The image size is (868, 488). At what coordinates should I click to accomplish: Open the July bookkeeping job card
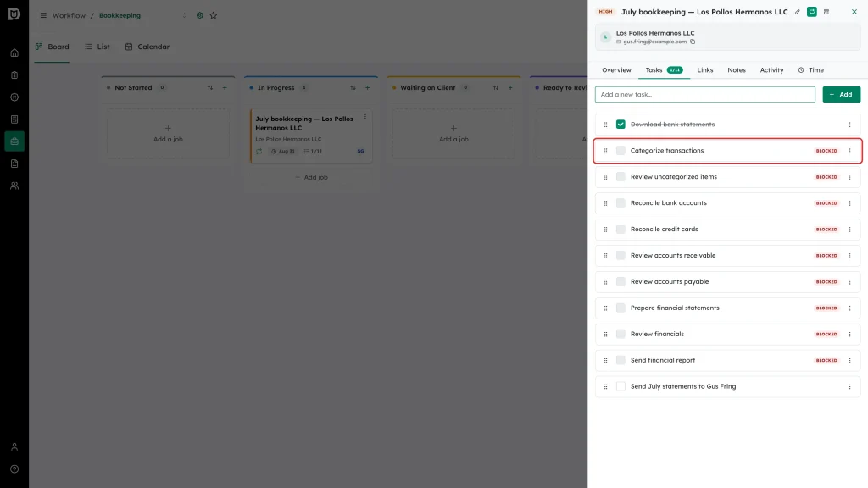pyautogui.click(x=311, y=136)
